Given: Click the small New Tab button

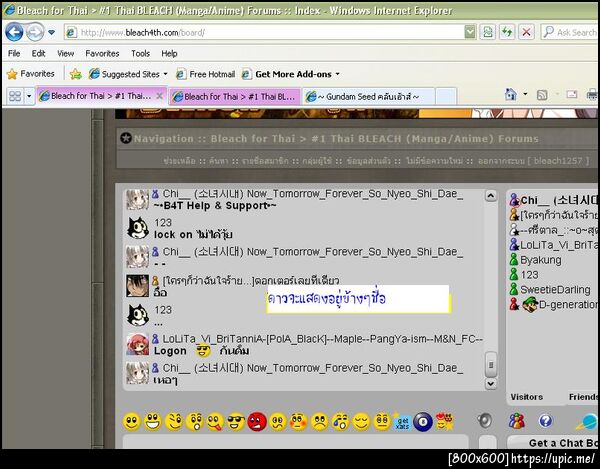Looking at the screenshot, I should click(x=446, y=97).
